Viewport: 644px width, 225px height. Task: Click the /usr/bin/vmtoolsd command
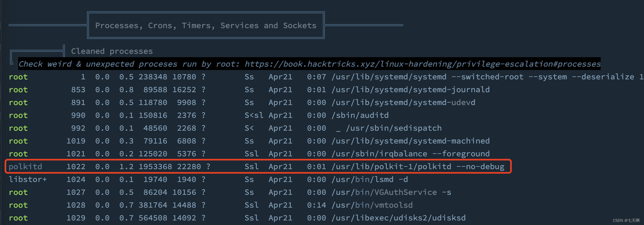click(x=372, y=205)
